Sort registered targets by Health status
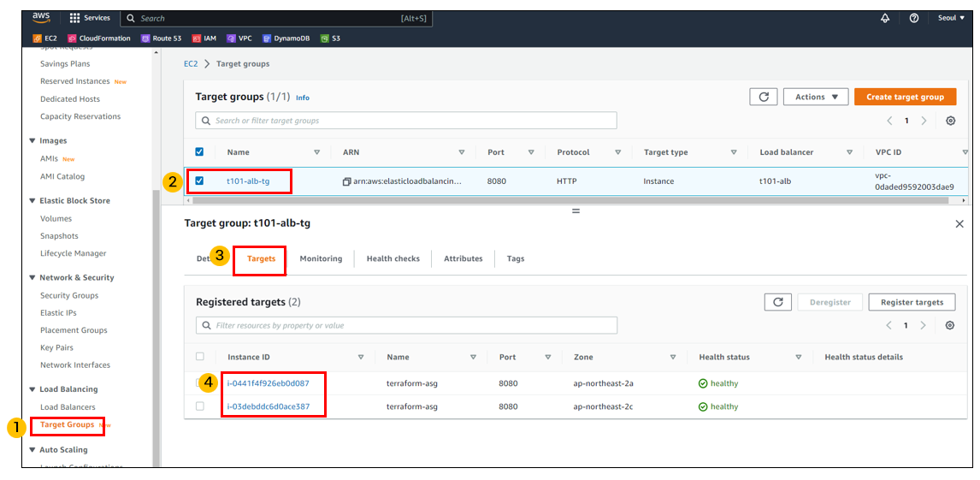Image resolution: width=980 pixels, height=480 pixels. [x=798, y=357]
